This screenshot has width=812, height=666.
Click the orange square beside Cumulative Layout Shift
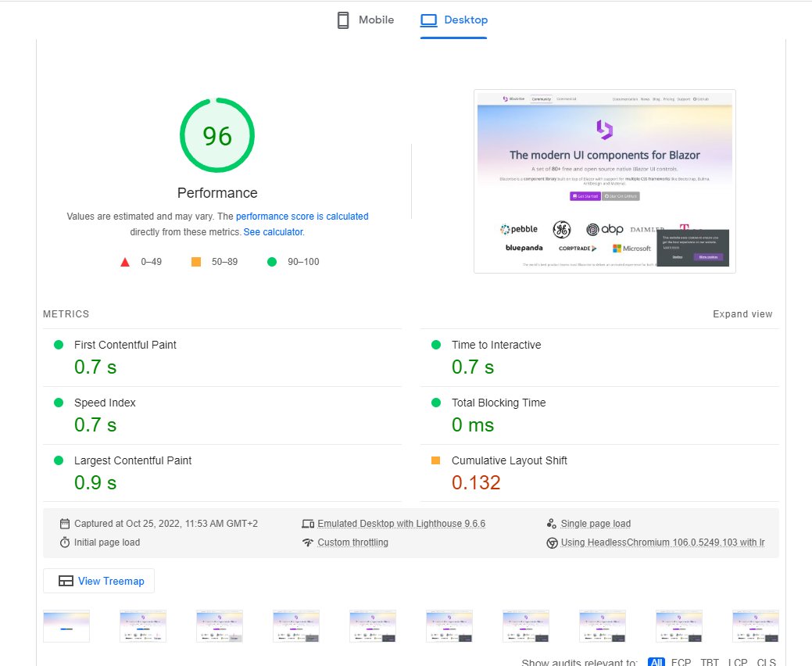(436, 460)
